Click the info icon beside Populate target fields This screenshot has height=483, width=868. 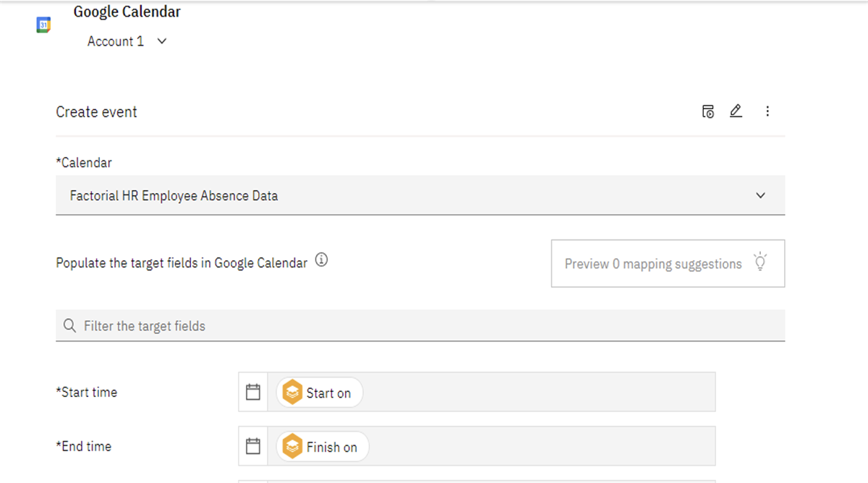[322, 261]
